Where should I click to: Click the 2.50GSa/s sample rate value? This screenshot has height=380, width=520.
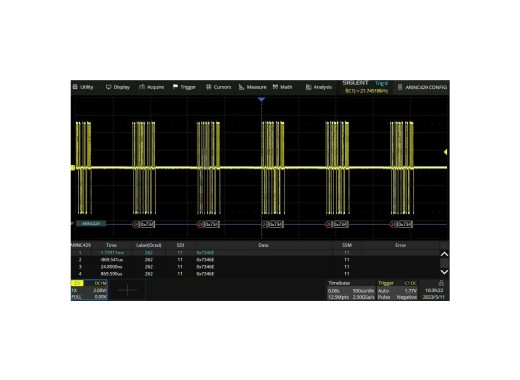click(x=363, y=297)
